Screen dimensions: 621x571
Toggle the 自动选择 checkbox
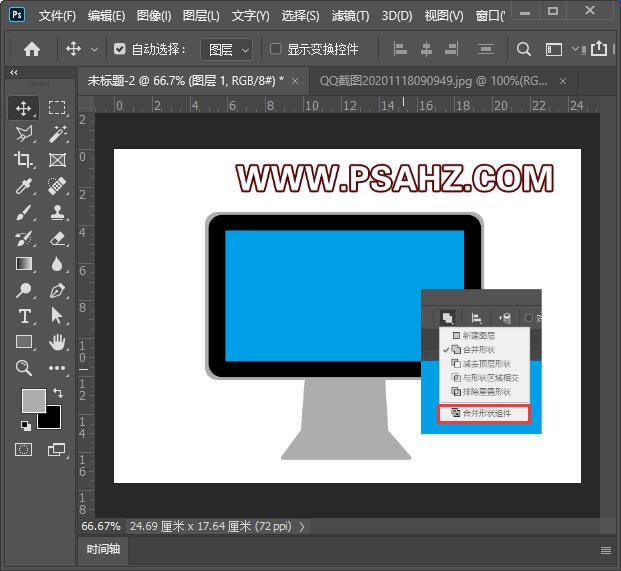[x=120, y=49]
